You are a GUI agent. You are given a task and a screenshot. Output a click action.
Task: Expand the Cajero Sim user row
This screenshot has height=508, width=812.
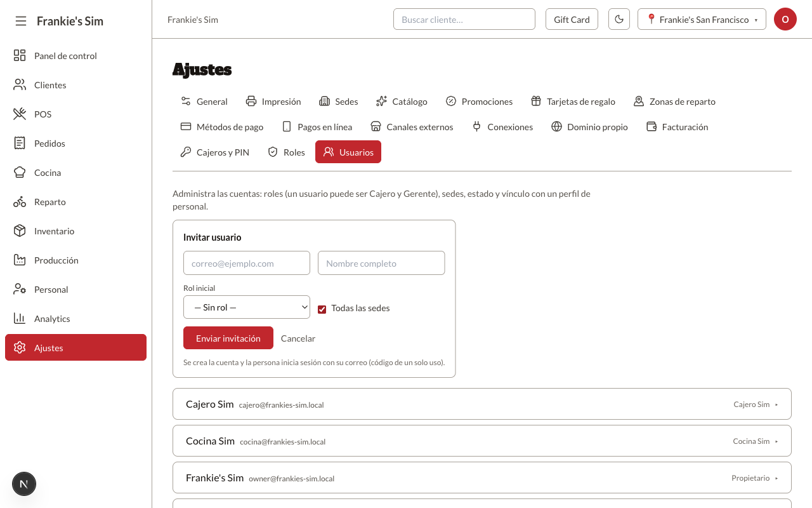click(482, 404)
